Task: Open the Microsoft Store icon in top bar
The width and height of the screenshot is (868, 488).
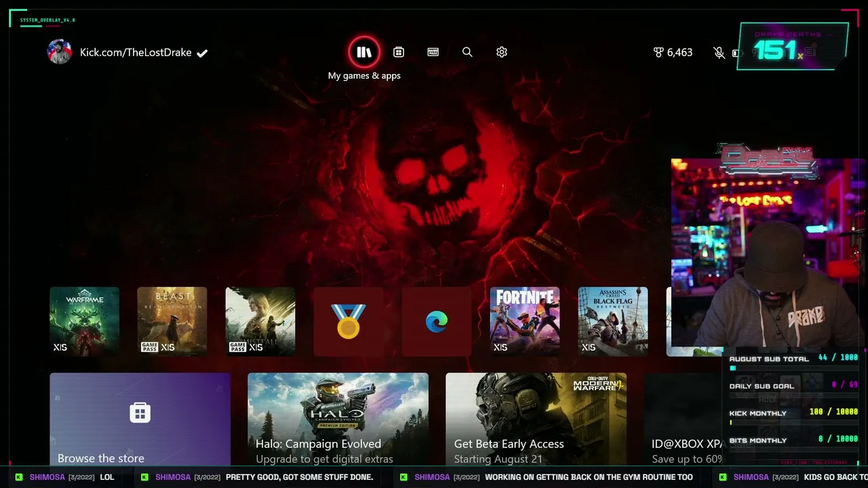Action: [399, 52]
